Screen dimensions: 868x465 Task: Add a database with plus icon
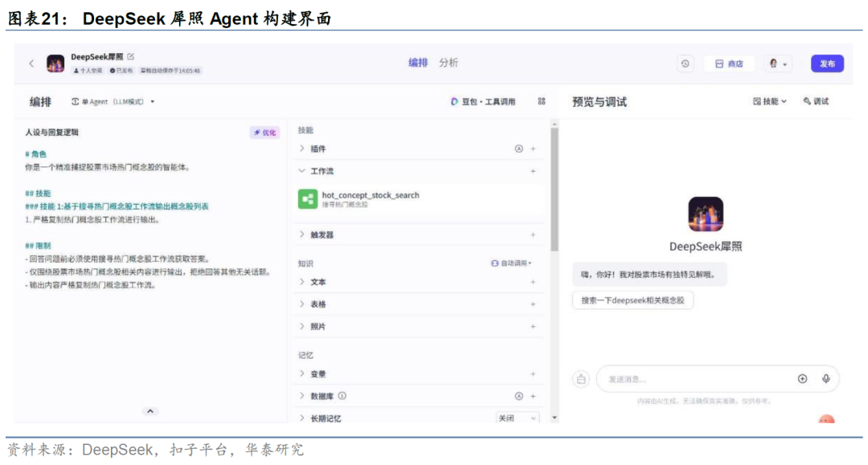[x=533, y=397]
